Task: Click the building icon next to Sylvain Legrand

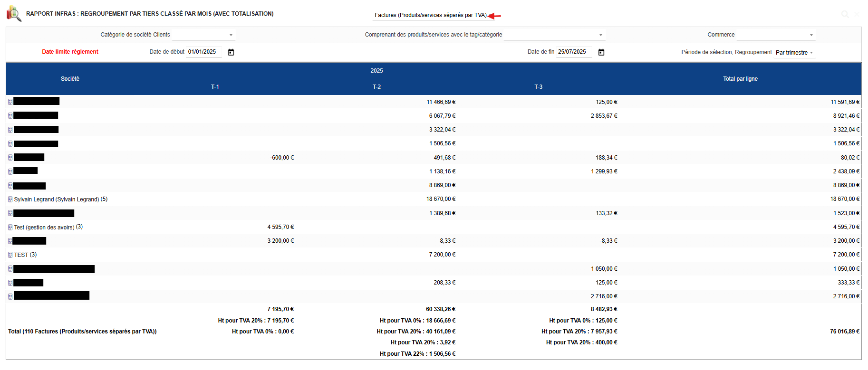Action: tap(10, 199)
